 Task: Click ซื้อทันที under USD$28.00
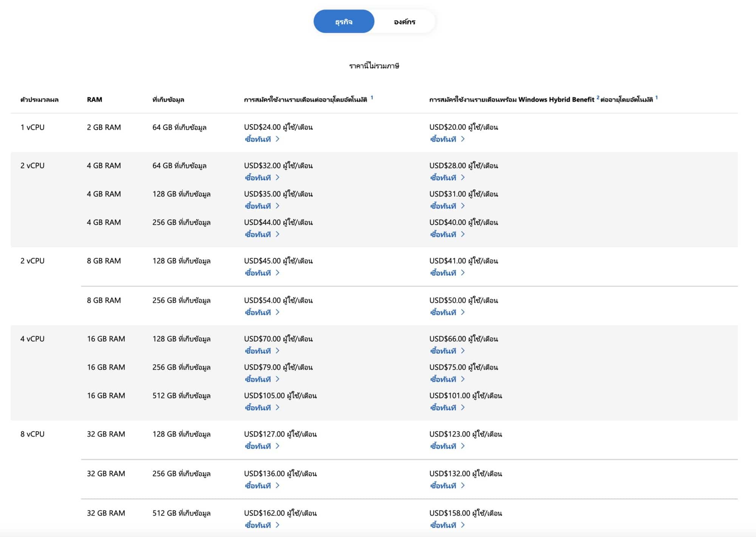click(x=447, y=178)
